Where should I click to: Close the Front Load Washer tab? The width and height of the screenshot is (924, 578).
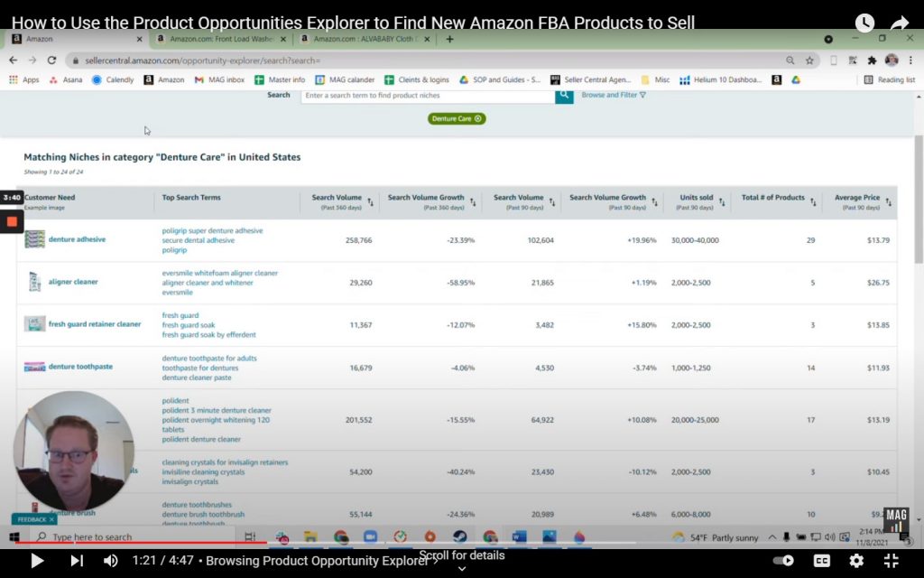[x=282, y=39]
